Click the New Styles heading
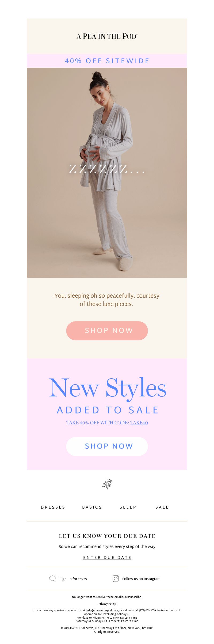Viewport: 214px width, 644px height. [107, 388]
